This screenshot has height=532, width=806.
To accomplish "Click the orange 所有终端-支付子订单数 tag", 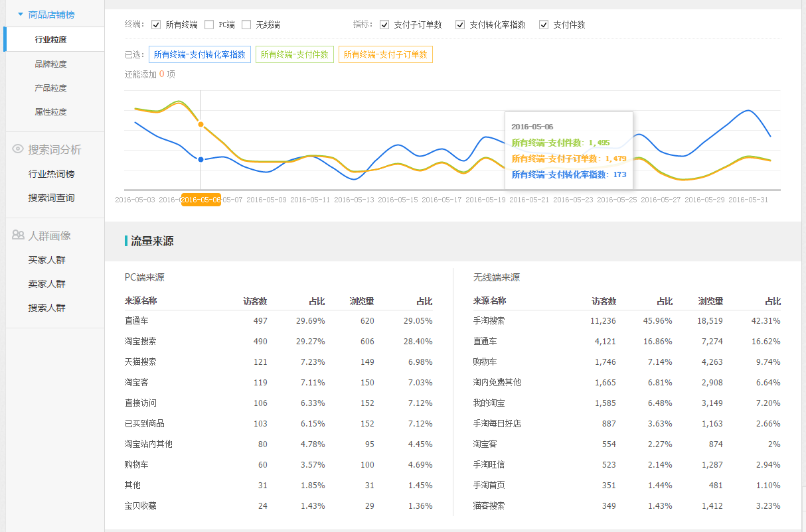I will click(385, 54).
